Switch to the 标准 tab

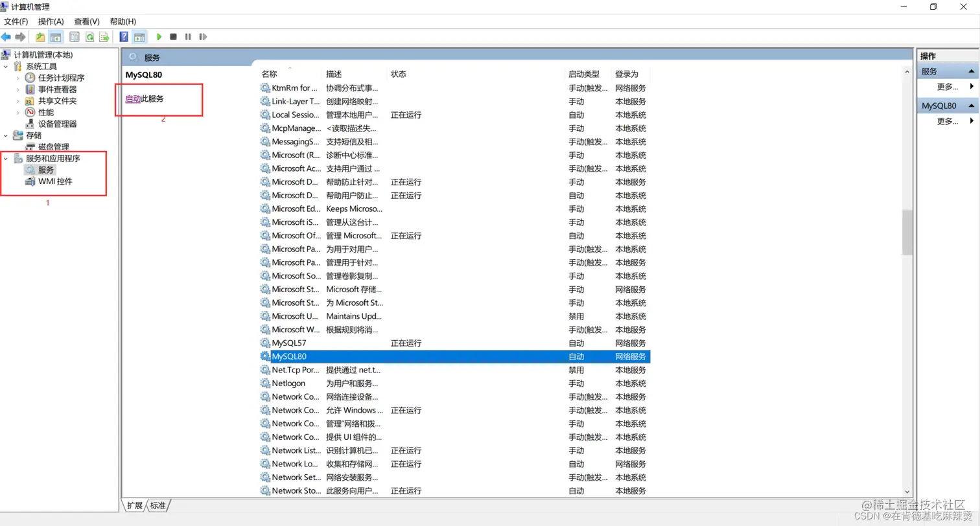157,505
